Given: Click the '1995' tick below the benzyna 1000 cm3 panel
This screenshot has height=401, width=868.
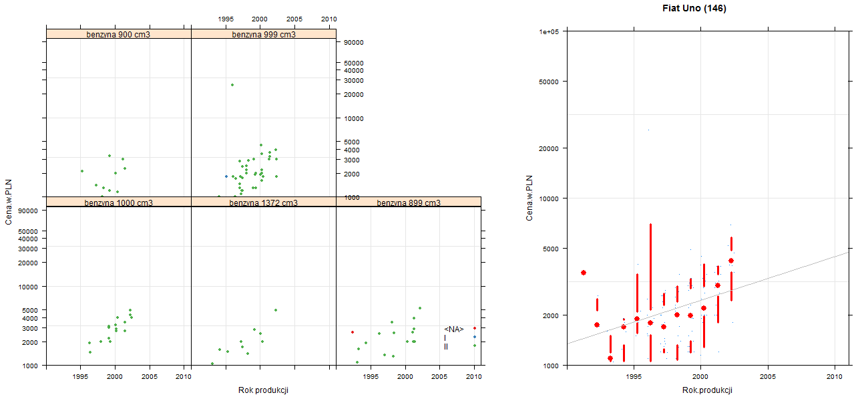Looking at the screenshot, I should point(80,377).
